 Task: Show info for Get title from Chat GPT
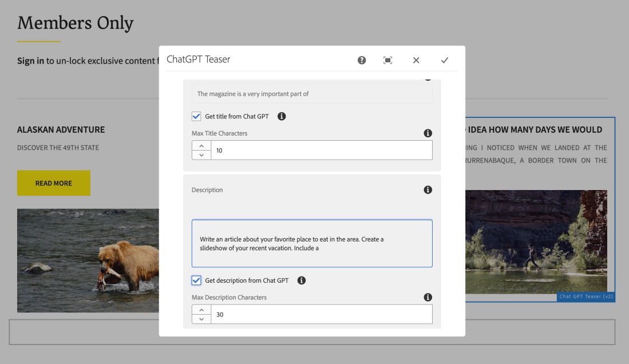tap(282, 116)
